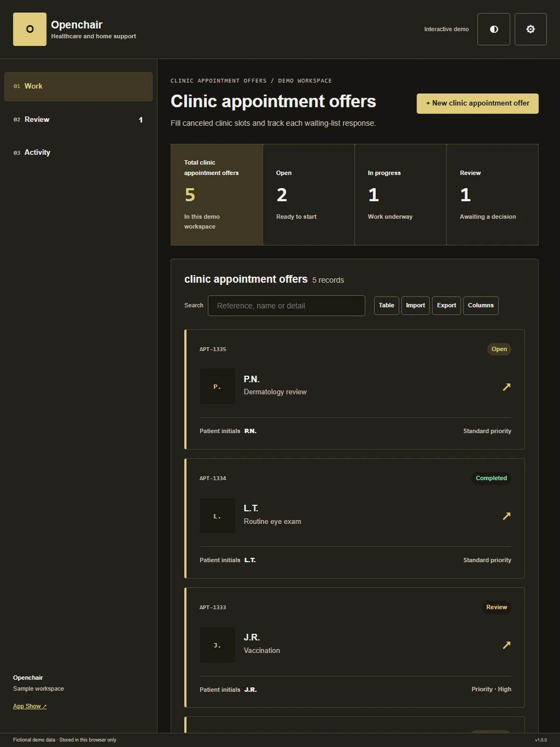Click the Vaccination text

[x=262, y=651]
